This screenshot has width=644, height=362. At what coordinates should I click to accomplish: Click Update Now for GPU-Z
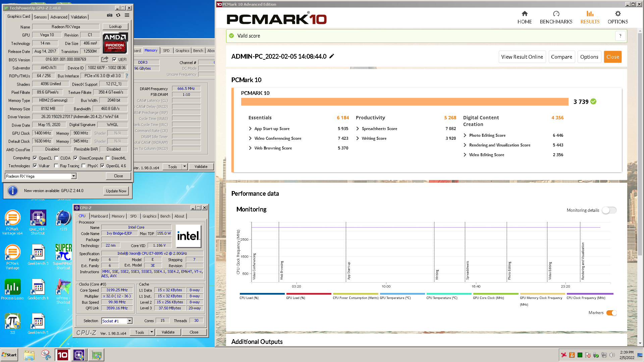116,191
